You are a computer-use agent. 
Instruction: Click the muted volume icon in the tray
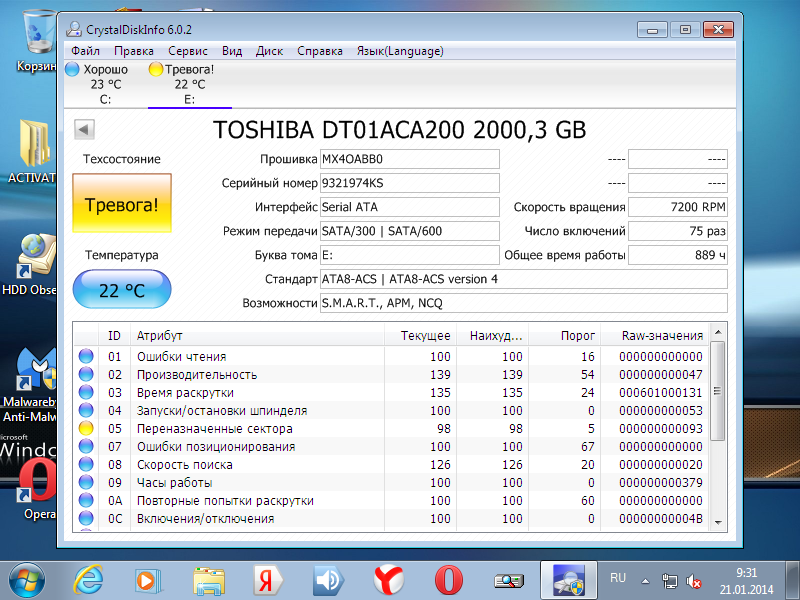pos(693,581)
